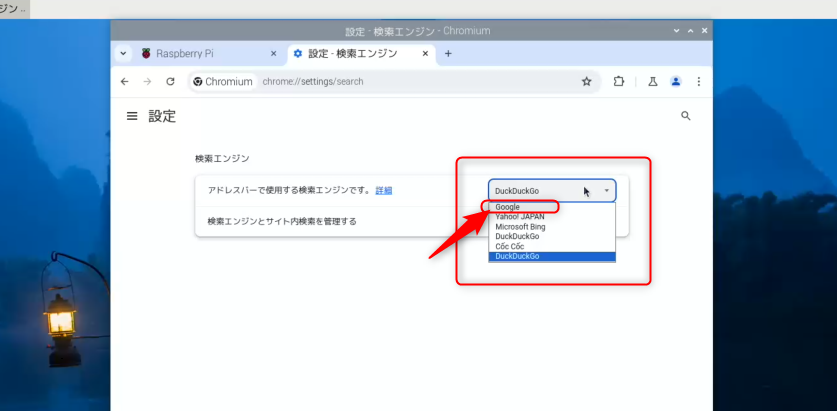Click the forward navigation arrow
837x411 pixels.
point(147,82)
